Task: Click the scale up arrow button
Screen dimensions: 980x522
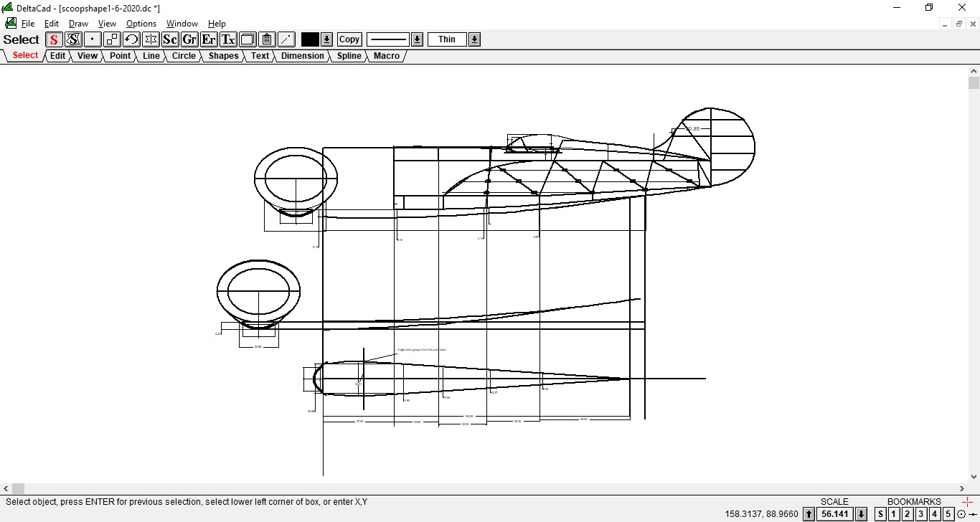Action: pos(809,514)
